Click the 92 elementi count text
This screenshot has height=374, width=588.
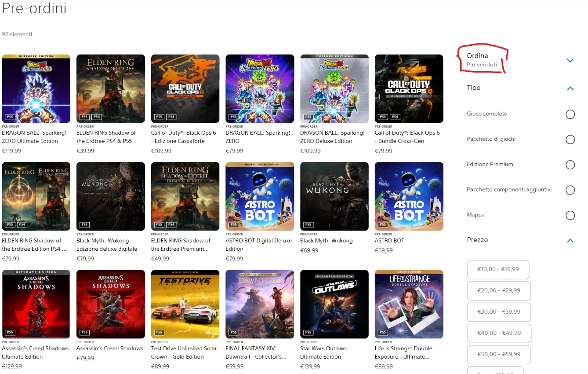tap(17, 34)
